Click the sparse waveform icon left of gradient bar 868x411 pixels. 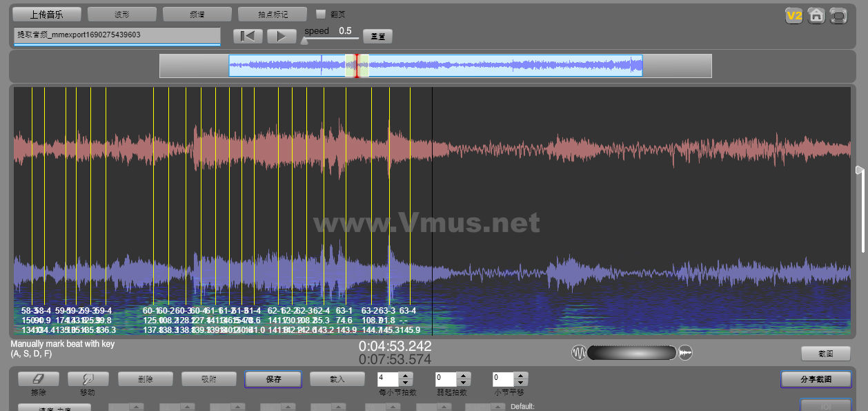point(579,353)
